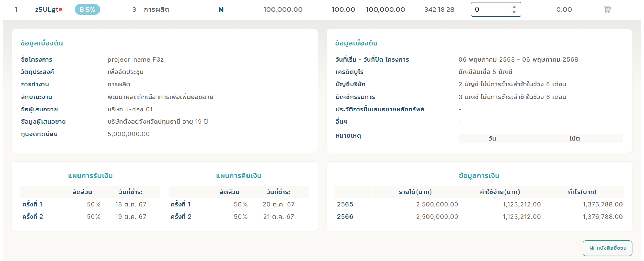The image size is (644, 261).
Task: Select project code z5ULgt
Action: [x=47, y=10]
